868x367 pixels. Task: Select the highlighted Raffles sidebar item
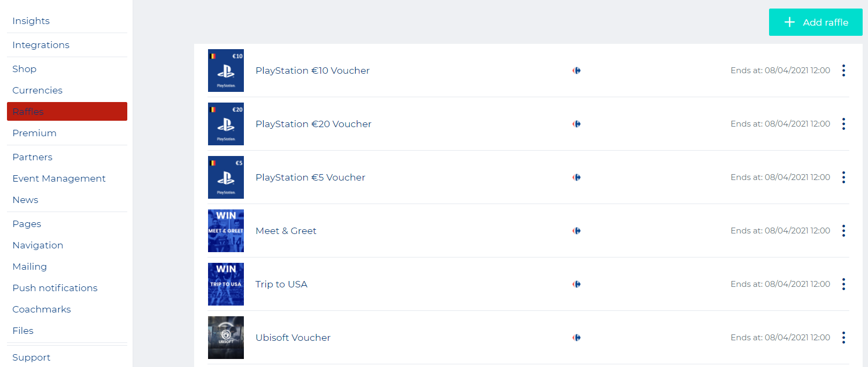point(67,112)
